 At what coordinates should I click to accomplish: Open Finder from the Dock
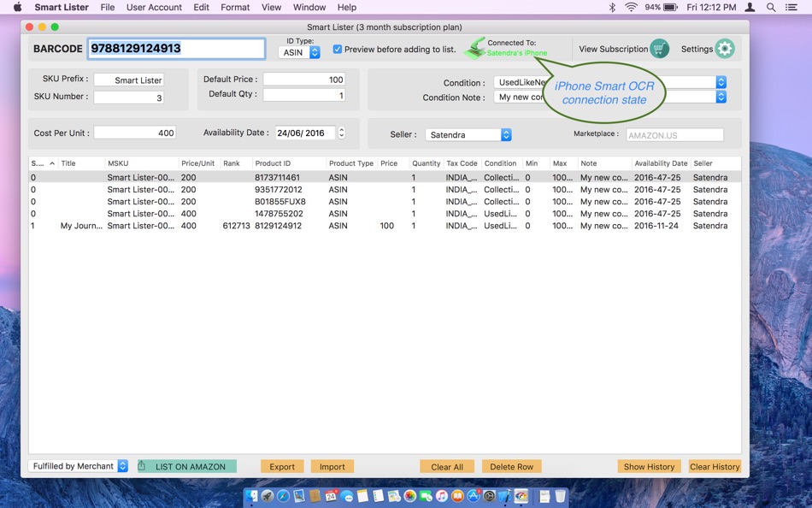coord(251,496)
